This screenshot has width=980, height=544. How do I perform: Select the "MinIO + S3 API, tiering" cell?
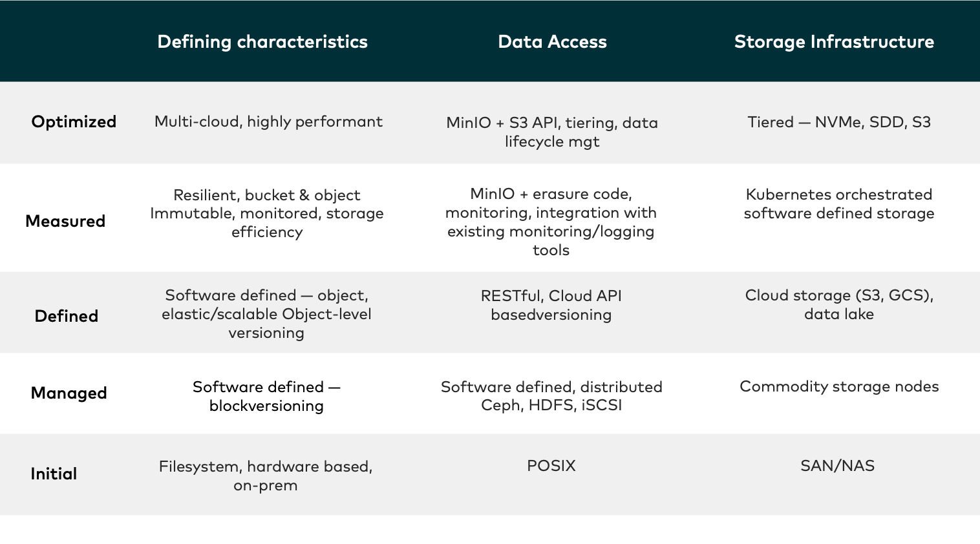(551, 132)
